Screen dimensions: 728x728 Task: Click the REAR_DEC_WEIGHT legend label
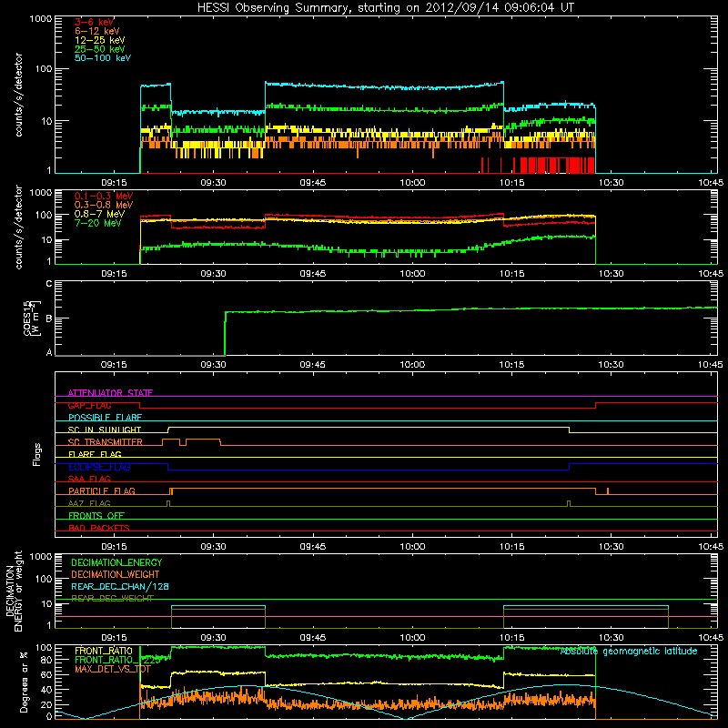pyautogui.click(x=112, y=599)
